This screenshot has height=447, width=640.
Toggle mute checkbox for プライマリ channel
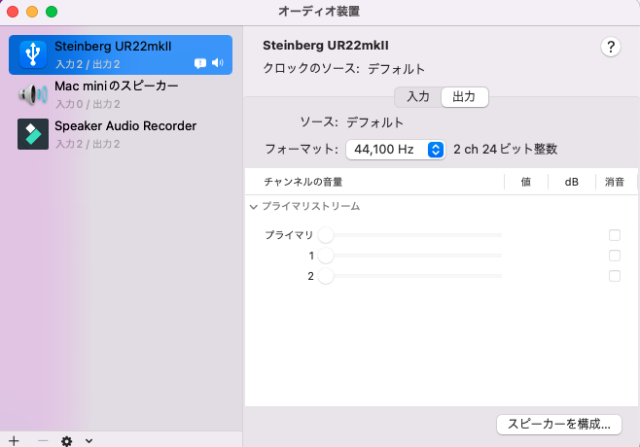614,235
